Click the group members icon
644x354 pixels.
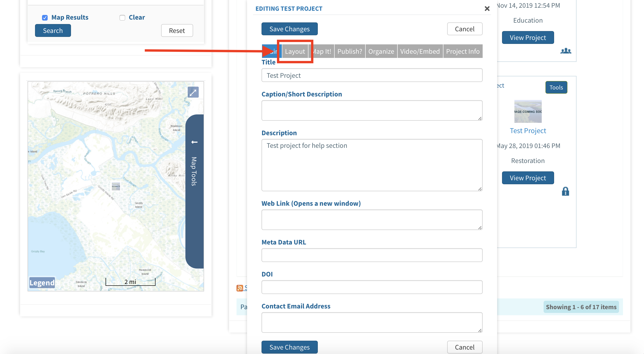point(566,51)
